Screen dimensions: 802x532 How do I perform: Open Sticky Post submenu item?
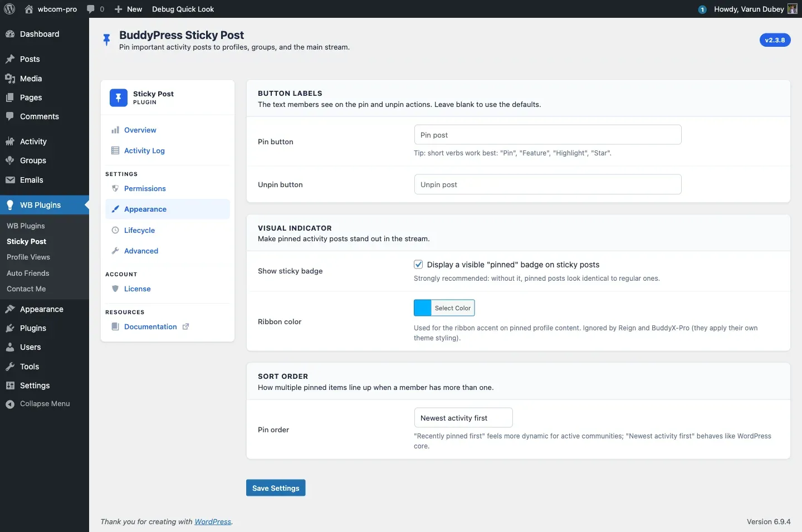pyautogui.click(x=26, y=241)
